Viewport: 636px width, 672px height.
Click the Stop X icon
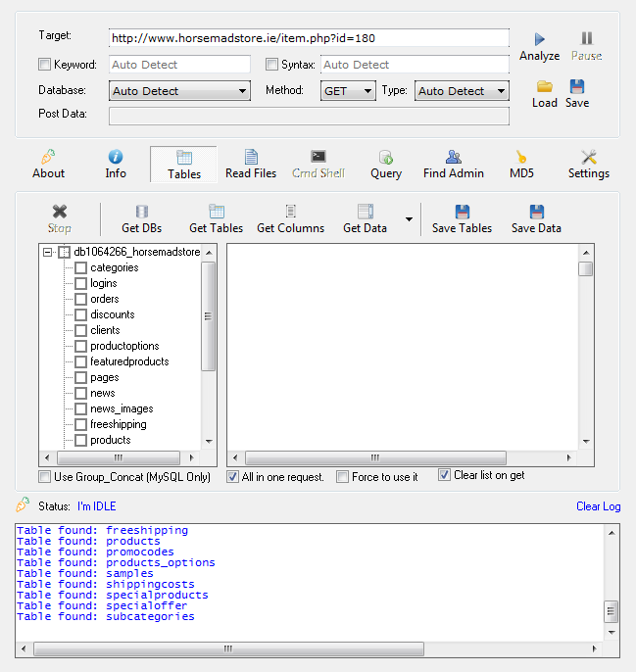point(60,212)
